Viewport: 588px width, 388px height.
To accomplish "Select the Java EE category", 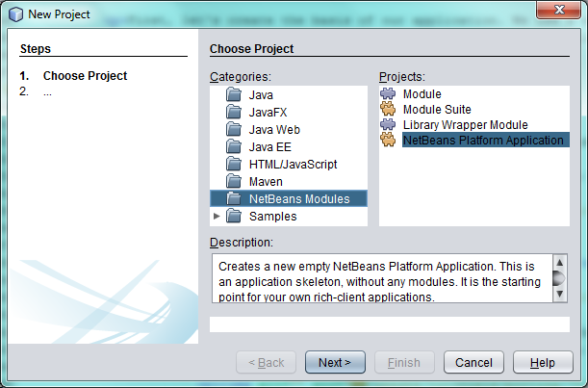I will [270, 147].
